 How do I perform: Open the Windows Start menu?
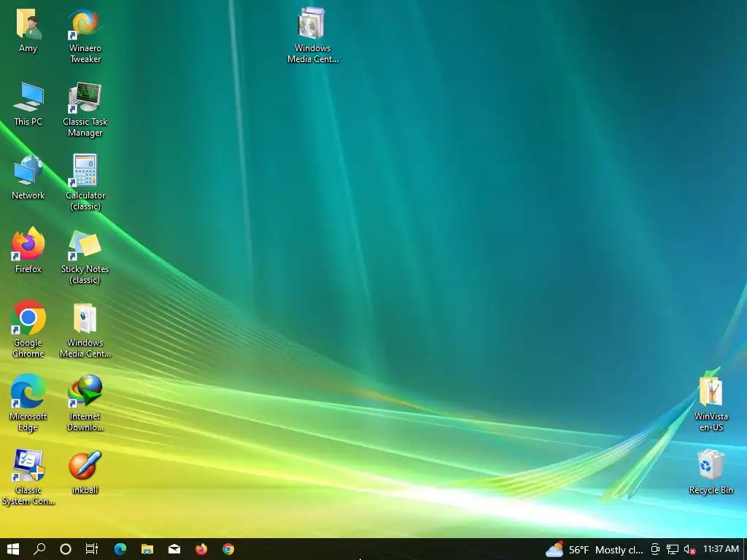tap(13, 549)
